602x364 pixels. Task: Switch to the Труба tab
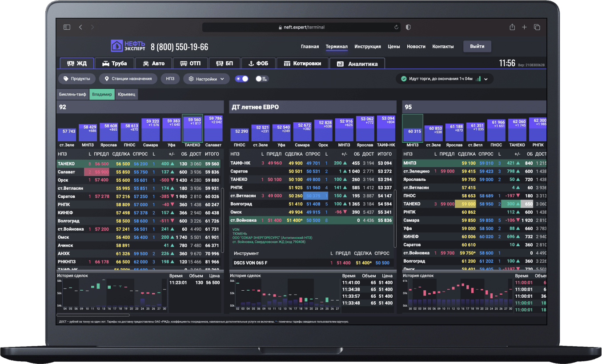tap(115, 64)
